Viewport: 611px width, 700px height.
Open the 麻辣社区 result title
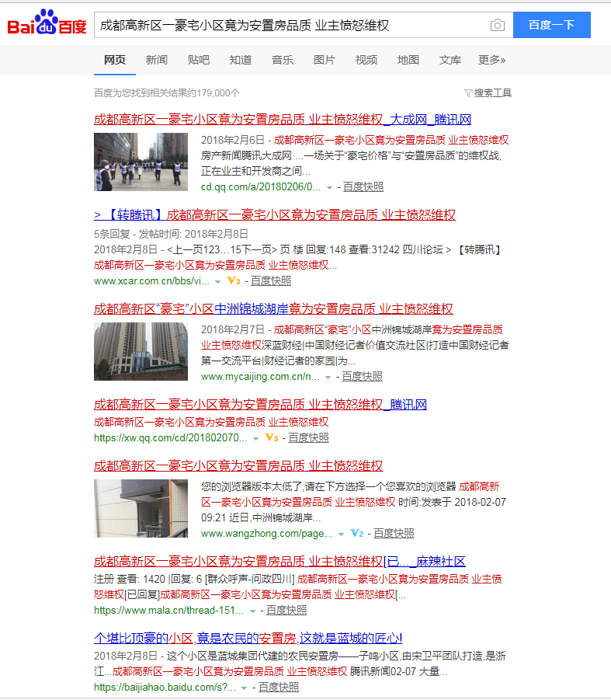coord(279,562)
